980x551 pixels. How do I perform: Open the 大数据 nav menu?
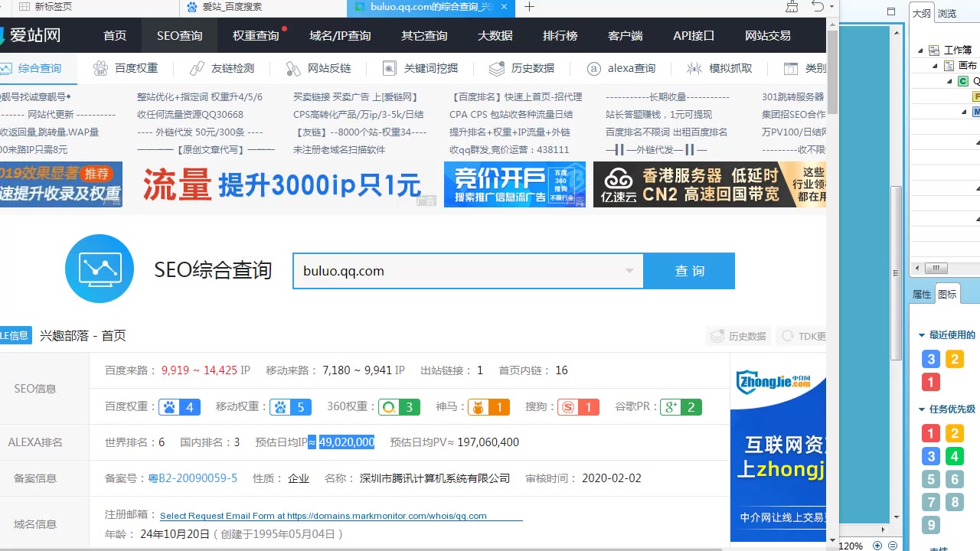495,36
